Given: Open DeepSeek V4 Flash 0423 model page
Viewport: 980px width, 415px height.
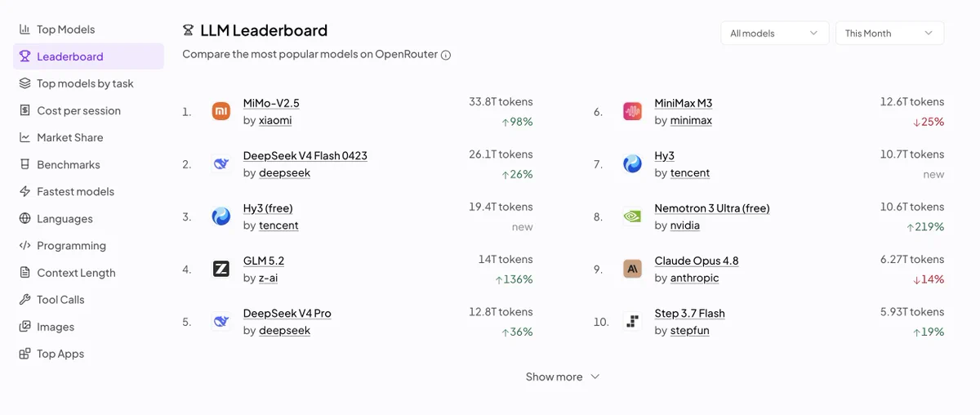Looking at the screenshot, I should click(305, 155).
